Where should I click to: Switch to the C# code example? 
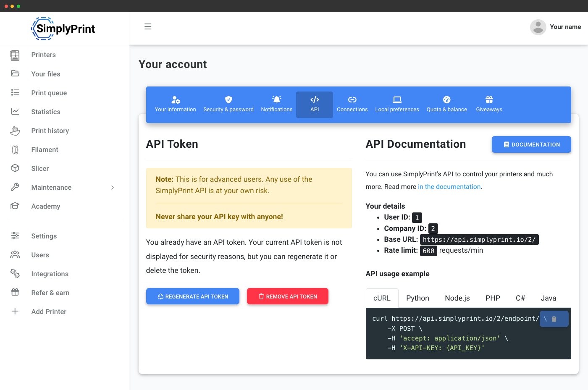[520, 298]
